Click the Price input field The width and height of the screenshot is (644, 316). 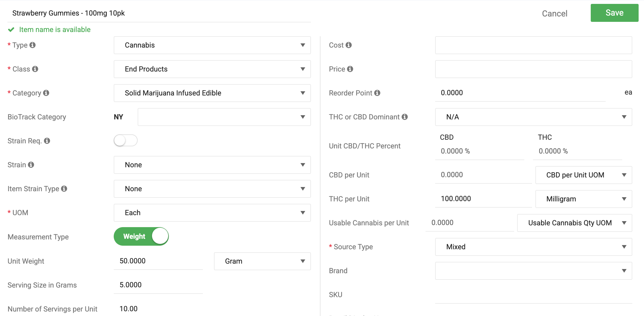(x=534, y=69)
